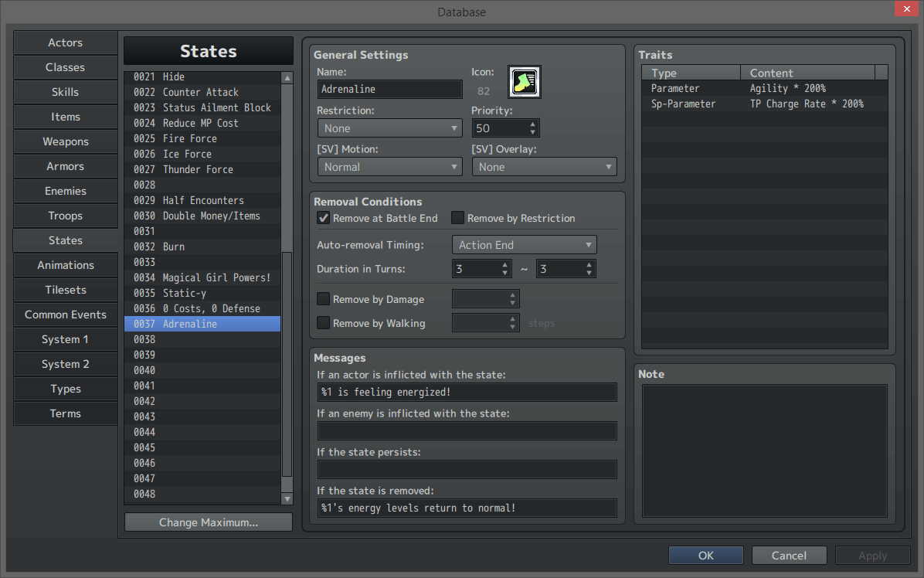
Task: Select the Agility * 200% trait row
Action: coord(764,88)
